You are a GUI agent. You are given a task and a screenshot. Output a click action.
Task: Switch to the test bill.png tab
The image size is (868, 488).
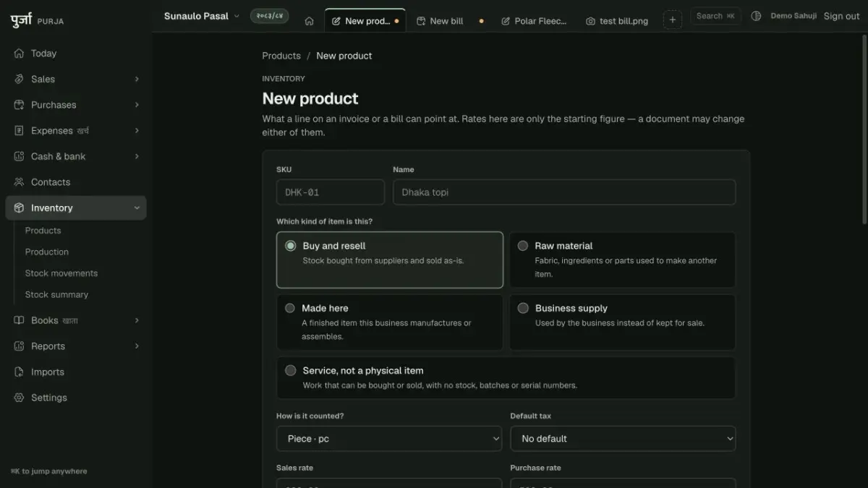pos(618,21)
